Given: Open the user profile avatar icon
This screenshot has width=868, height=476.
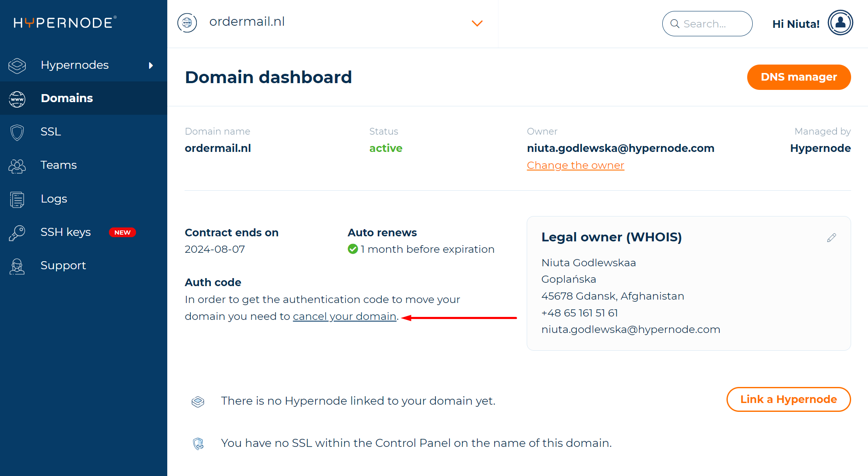Looking at the screenshot, I should pyautogui.click(x=840, y=23).
